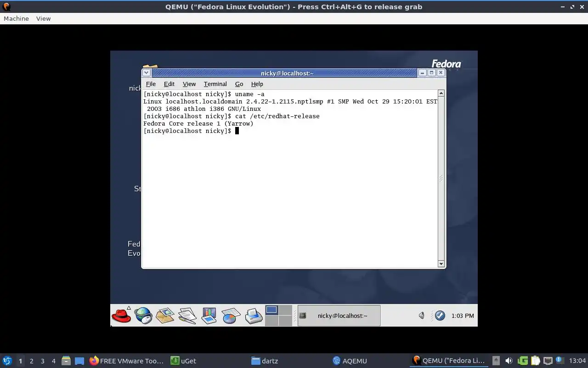
Task: Close the QEMU host window
Action: pos(582,7)
